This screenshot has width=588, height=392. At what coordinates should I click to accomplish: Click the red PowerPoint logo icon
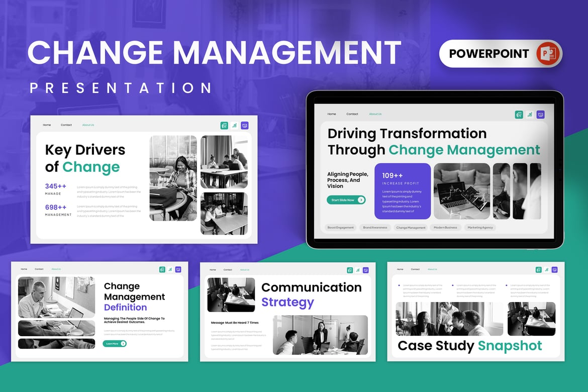coord(547,54)
